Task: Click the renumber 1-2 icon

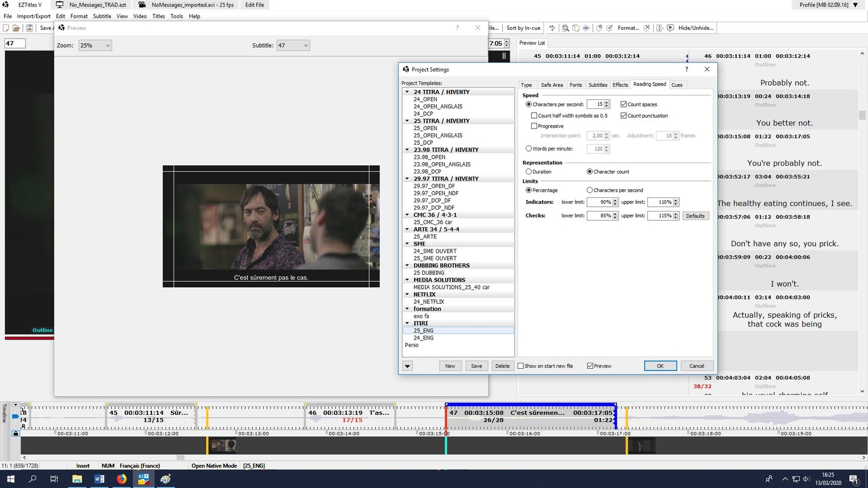Action: (660, 28)
